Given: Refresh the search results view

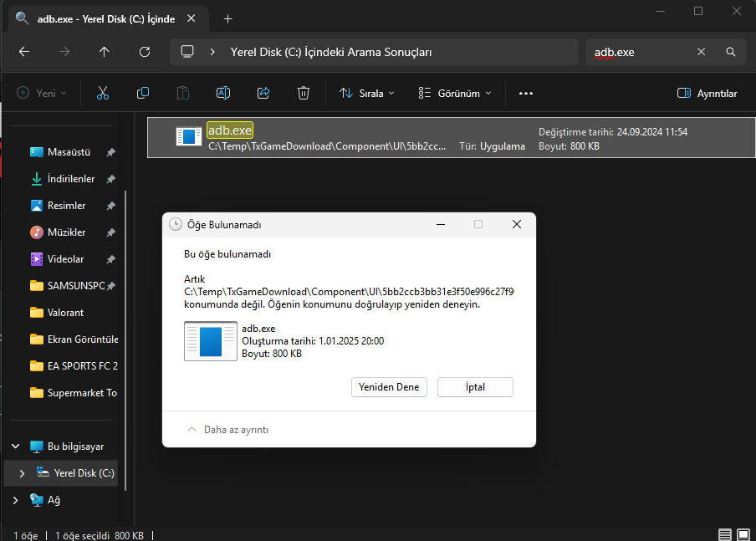Looking at the screenshot, I should tap(145, 52).
